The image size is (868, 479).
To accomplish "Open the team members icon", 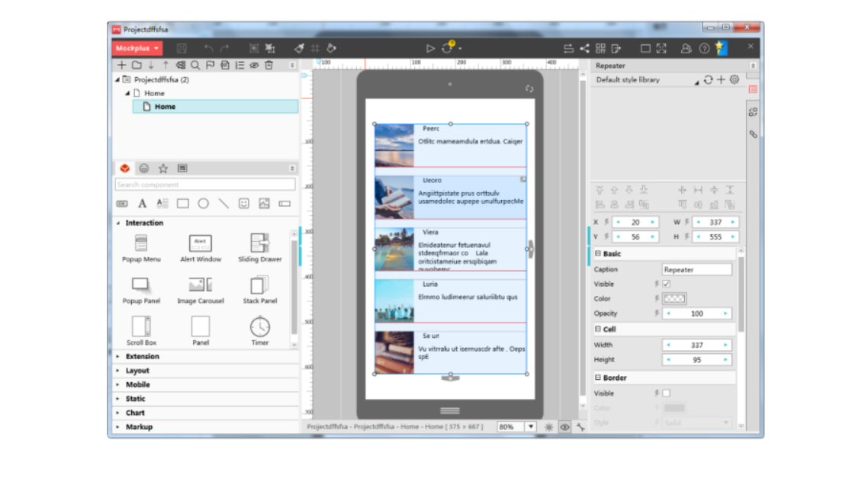I will tap(686, 48).
